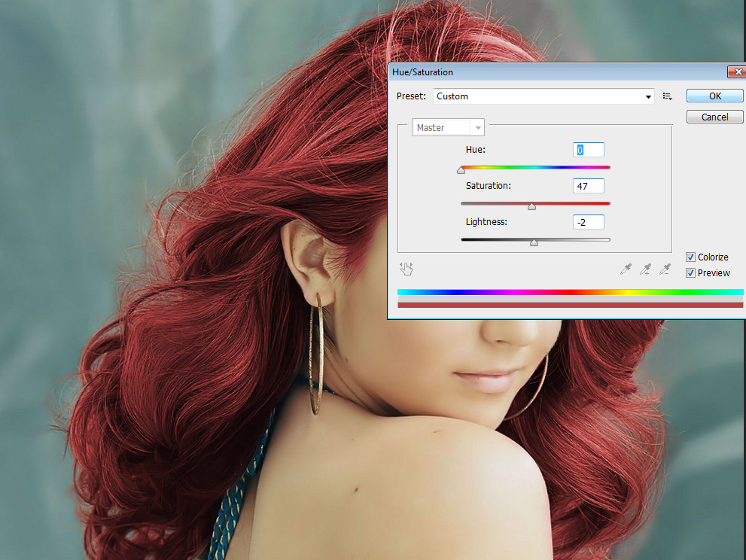The image size is (746, 560).
Task: Click the Cancel button
Action: [714, 117]
